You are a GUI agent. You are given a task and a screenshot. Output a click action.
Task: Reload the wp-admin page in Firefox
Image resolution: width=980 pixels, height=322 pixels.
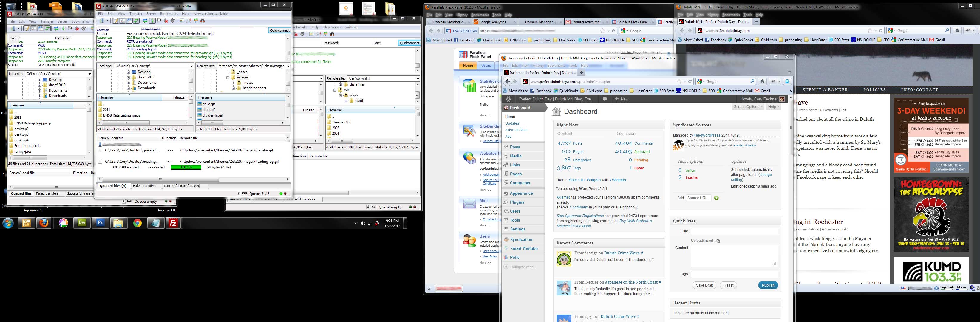point(690,81)
